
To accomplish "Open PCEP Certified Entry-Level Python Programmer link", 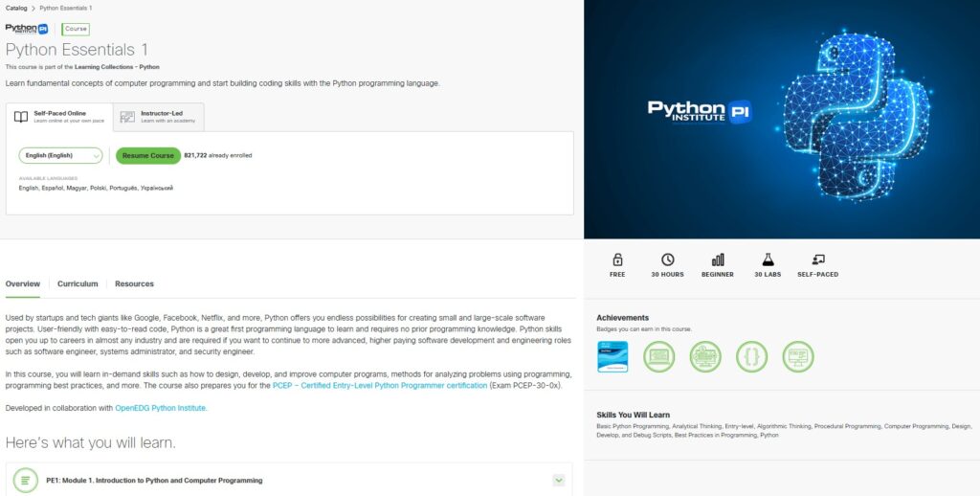I will coord(380,386).
